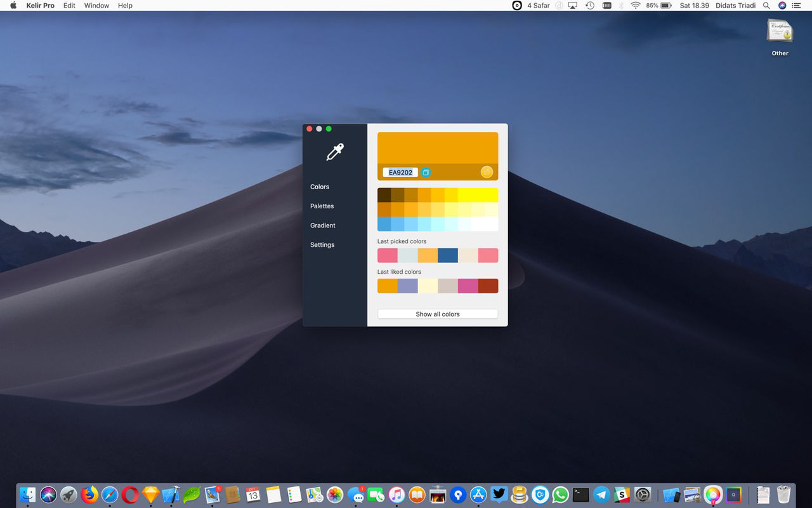Open System Preferences from the Dock
Viewport: 812px width, 508px height.
click(x=643, y=495)
